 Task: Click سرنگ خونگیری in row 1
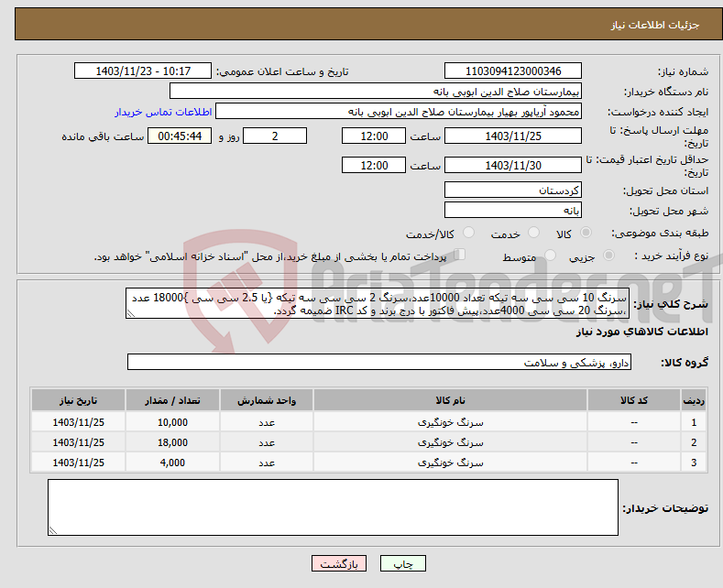(x=450, y=422)
